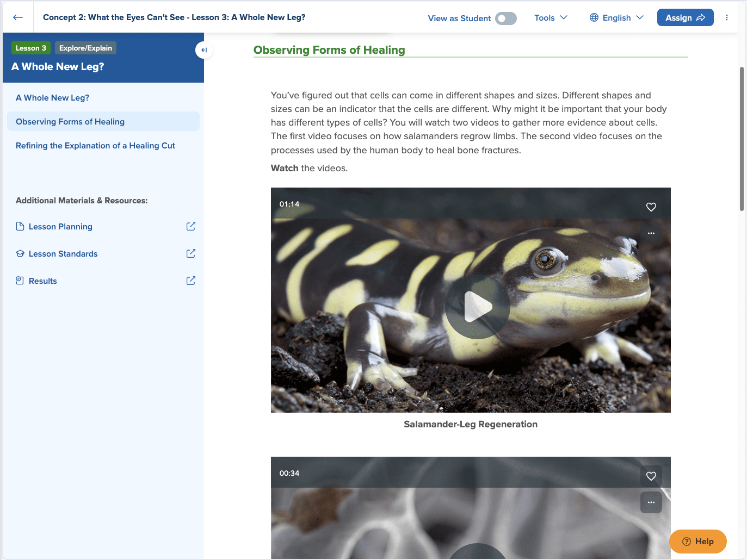Select A Whole New Leg? section
The height and width of the screenshot is (560, 747).
point(52,98)
